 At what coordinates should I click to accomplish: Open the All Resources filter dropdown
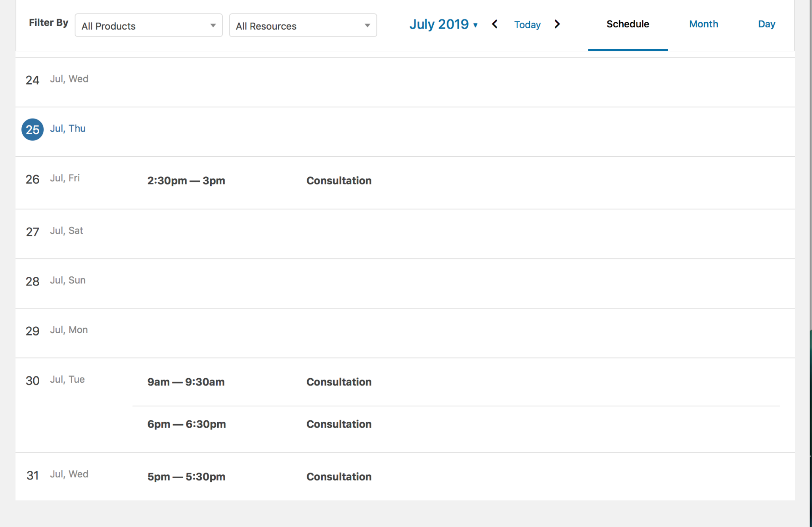303,26
